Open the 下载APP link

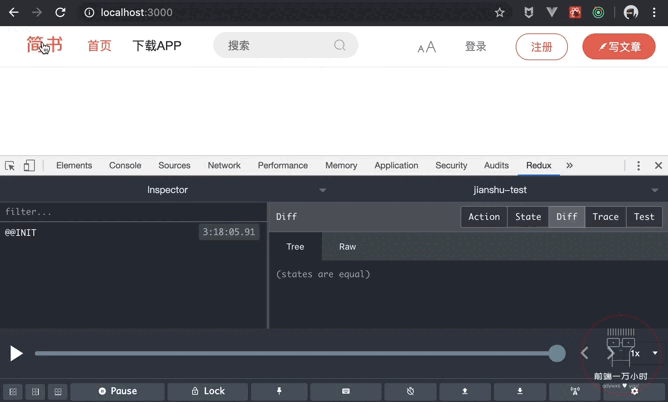click(157, 46)
